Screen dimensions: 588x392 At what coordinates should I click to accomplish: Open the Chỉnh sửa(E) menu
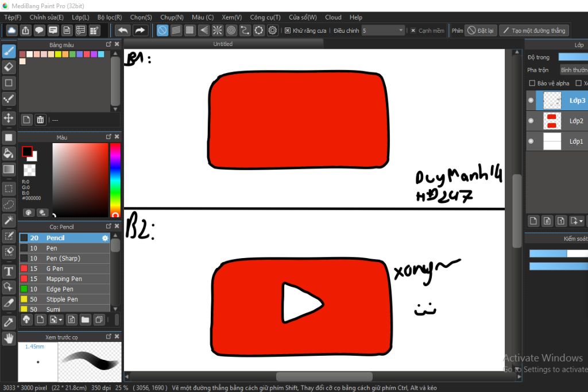point(47,17)
